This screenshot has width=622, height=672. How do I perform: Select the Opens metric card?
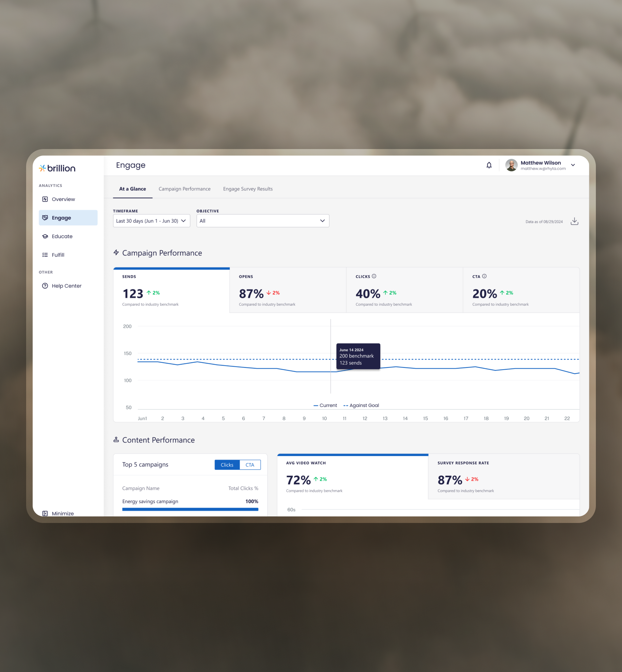point(288,290)
